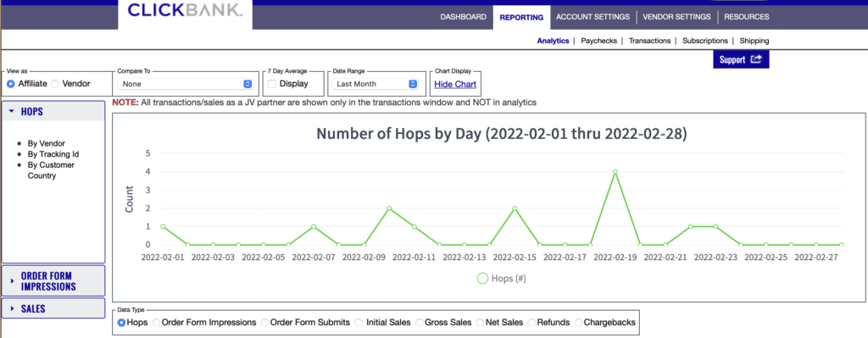Click the 2022-02-19 peak data point

tap(615, 172)
